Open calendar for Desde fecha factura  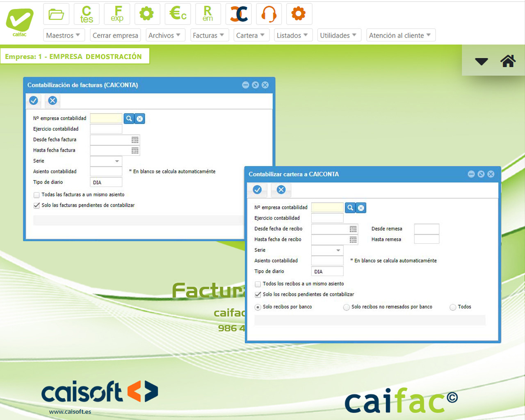coord(135,140)
